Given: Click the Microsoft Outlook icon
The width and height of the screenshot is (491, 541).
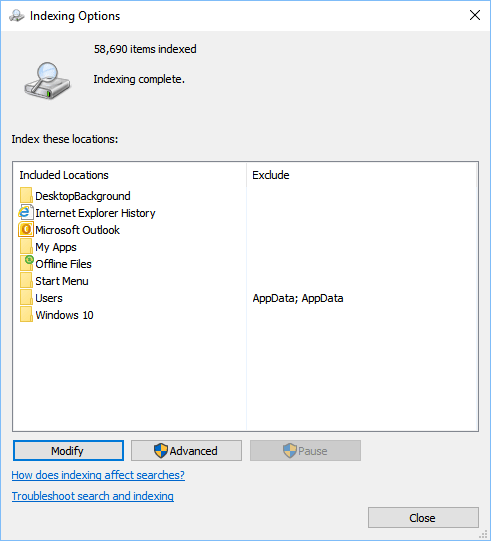Looking at the screenshot, I should coord(26,230).
